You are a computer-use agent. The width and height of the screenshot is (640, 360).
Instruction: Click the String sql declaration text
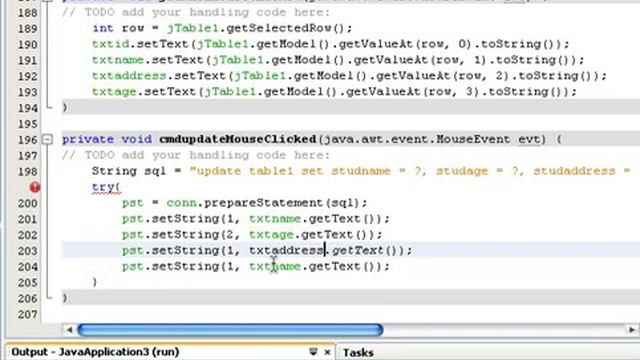[129, 171]
